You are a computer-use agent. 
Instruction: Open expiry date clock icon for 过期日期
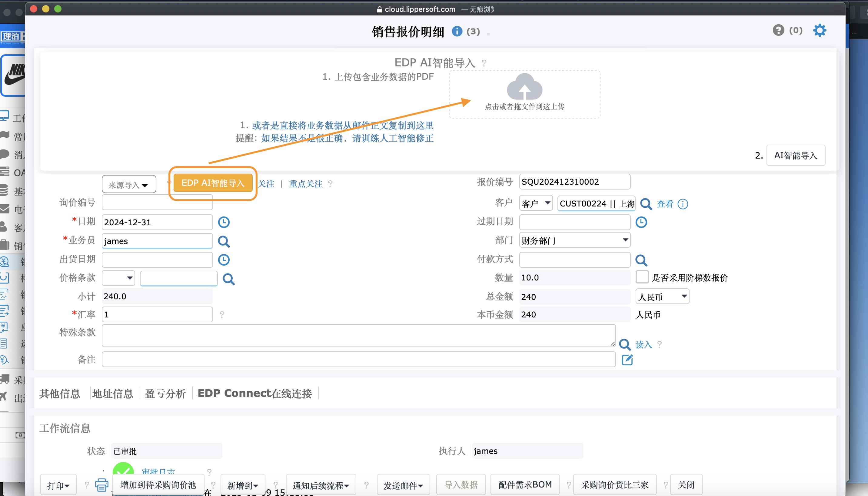(x=641, y=223)
